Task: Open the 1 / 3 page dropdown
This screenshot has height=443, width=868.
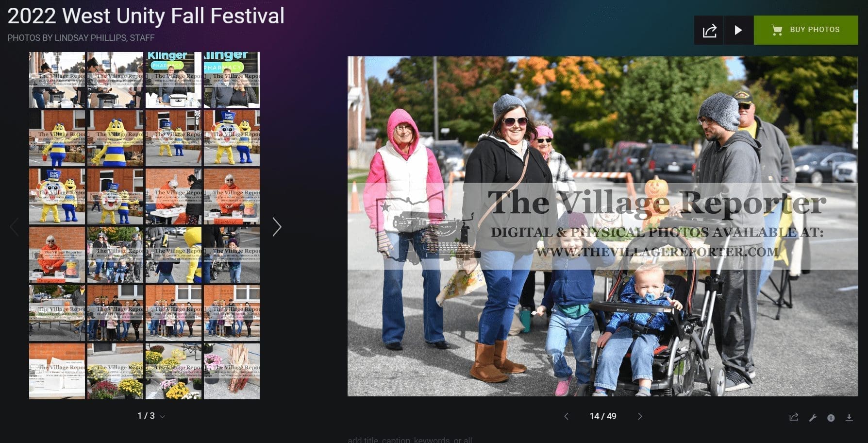Action: (150, 416)
